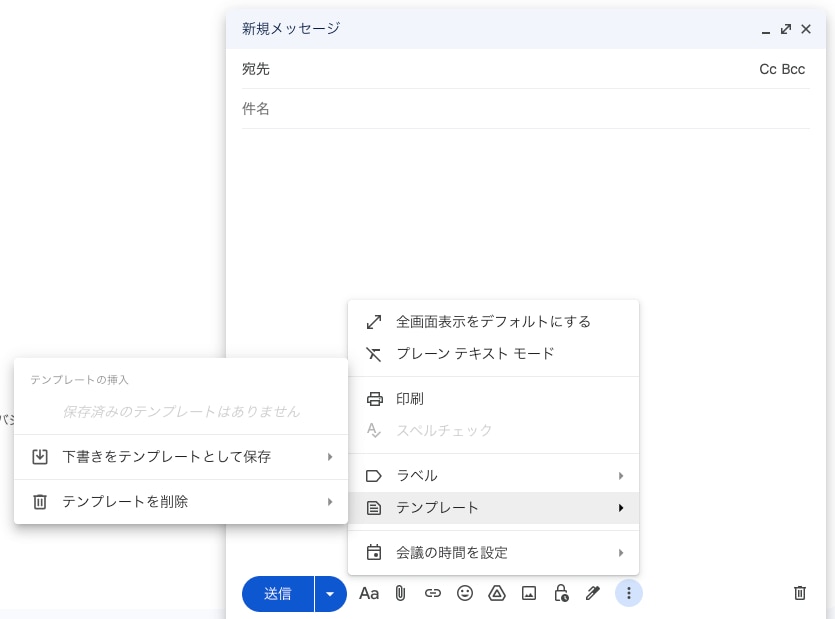Screen dimensions: 835x619
Task: Open the 送信 button's dropdown arrow
Action: tap(330, 593)
